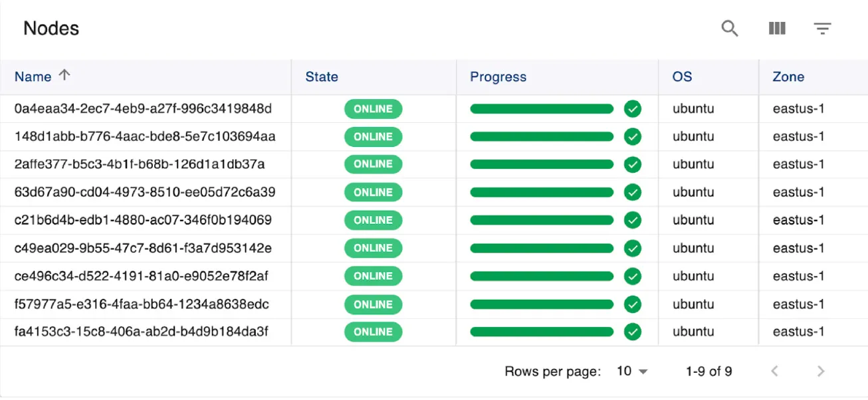Click ONLINE badge for node 63d67a90
The image size is (868, 400).
(x=373, y=193)
